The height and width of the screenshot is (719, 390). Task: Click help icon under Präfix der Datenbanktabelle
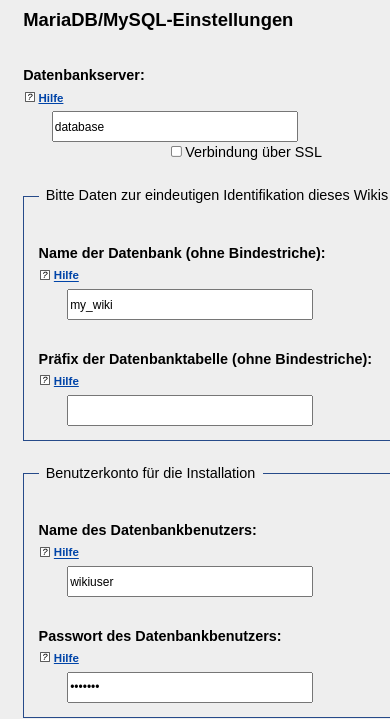coord(45,380)
